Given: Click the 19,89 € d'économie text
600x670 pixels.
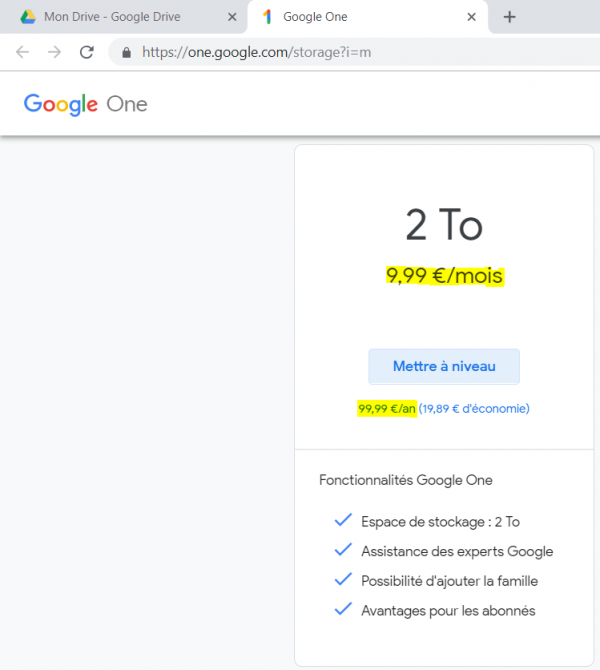Looking at the screenshot, I should click(474, 409).
